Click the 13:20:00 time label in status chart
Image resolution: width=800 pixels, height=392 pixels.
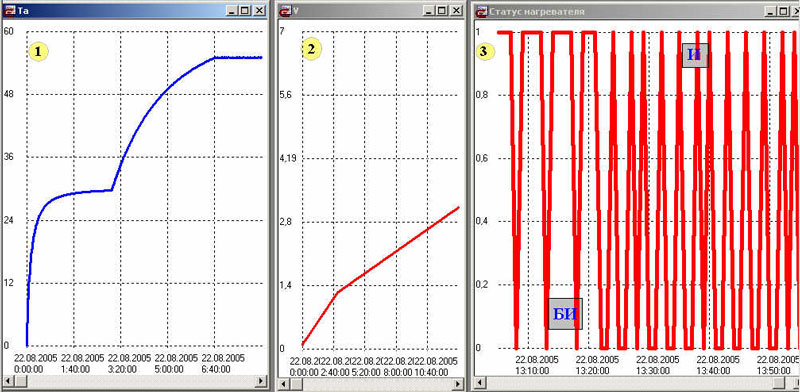[592, 370]
